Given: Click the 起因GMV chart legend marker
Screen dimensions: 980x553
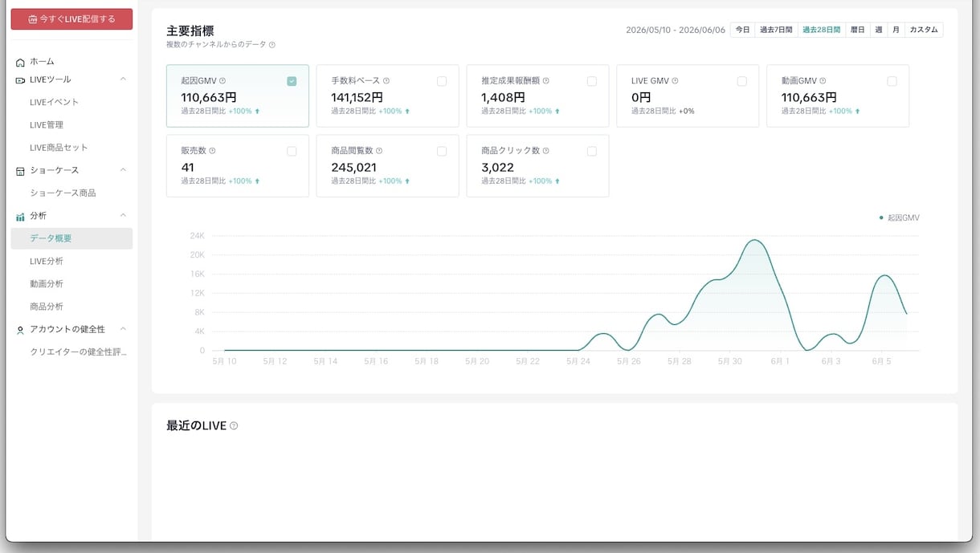Looking at the screenshot, I should coord(881,218).
